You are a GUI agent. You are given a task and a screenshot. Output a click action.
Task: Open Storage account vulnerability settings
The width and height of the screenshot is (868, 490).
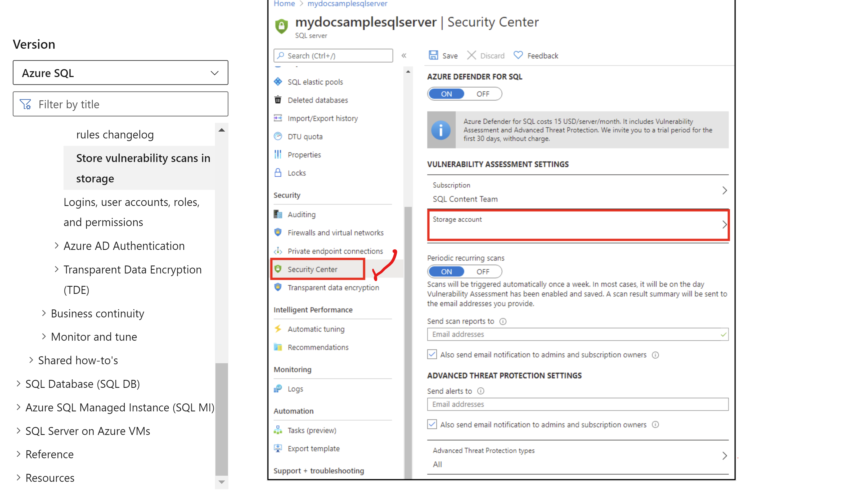coord(578,224)
